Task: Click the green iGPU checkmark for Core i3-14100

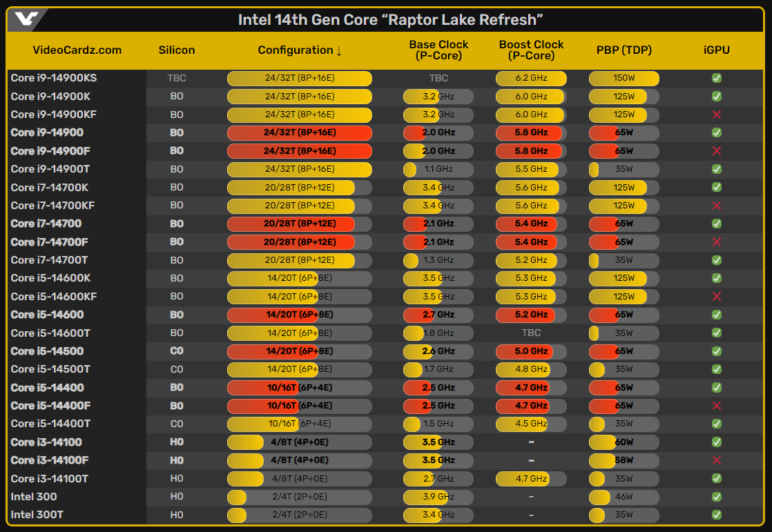Action: tap(717, 442)
